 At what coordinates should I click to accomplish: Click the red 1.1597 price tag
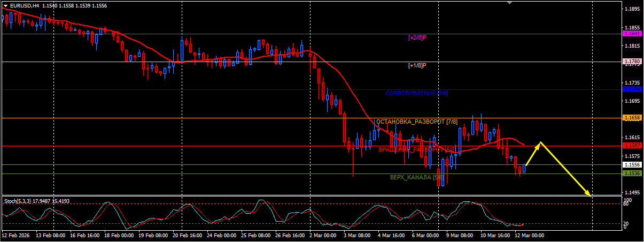pyautogui.click(x=632, y=145)
